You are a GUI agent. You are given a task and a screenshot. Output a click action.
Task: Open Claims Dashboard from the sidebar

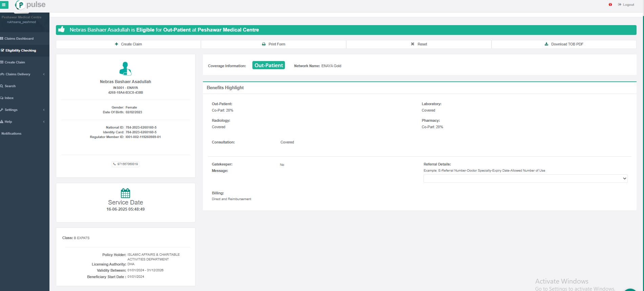click(19, 39)
